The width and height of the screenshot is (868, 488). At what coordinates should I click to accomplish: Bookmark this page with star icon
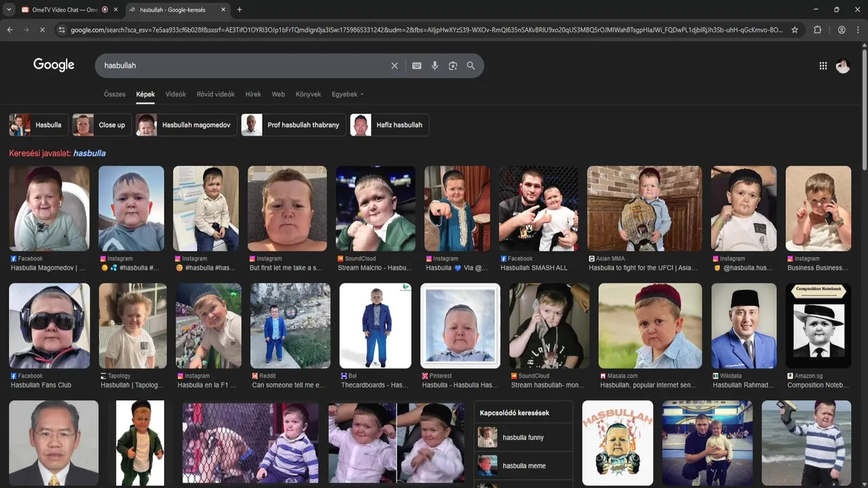795,30
